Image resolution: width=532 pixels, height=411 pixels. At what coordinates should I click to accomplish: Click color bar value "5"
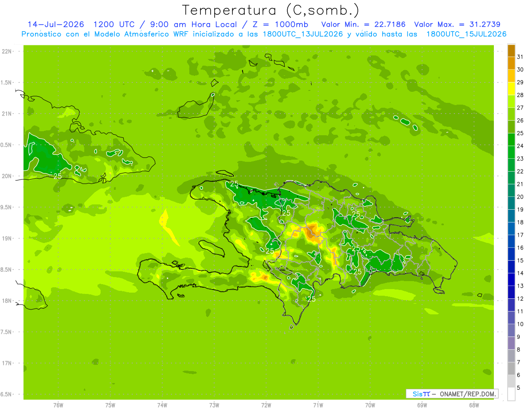point(519,388)
